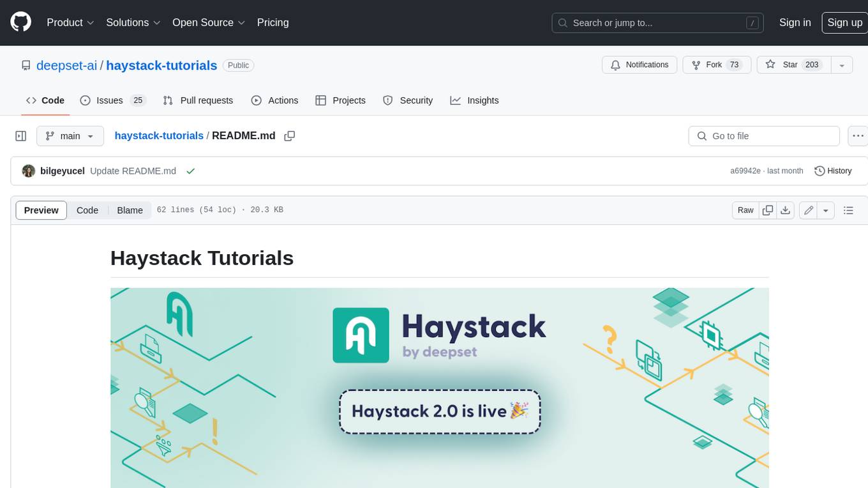Open the haystack-tutorials repository link

click(x=161, y=65)
